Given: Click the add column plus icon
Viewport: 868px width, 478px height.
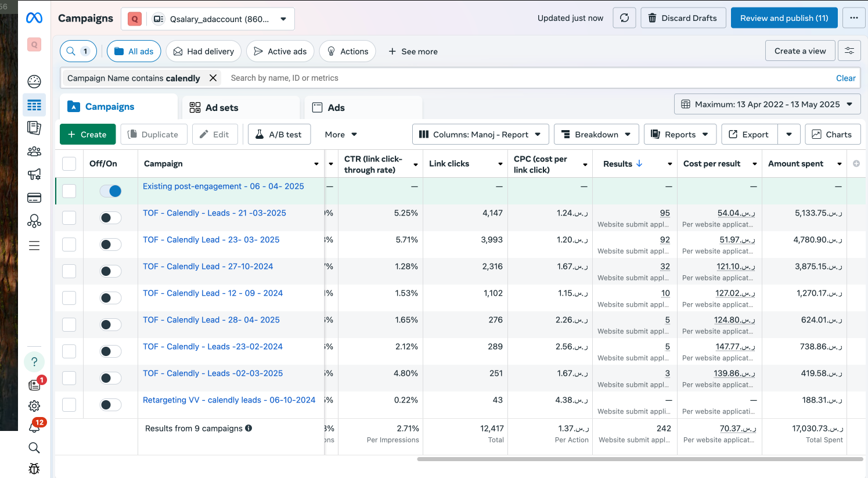Looking at the screenshot, I should [x=856, y=164].
